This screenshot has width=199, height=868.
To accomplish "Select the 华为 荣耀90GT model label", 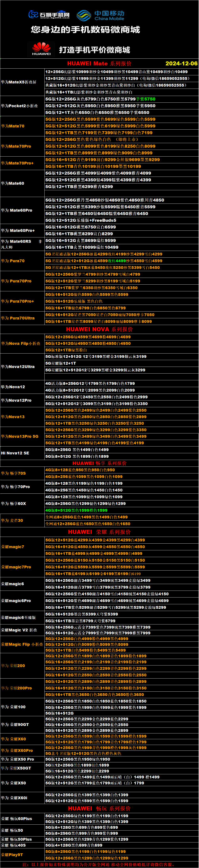I will pyautogui.click(x=15, y=725).
